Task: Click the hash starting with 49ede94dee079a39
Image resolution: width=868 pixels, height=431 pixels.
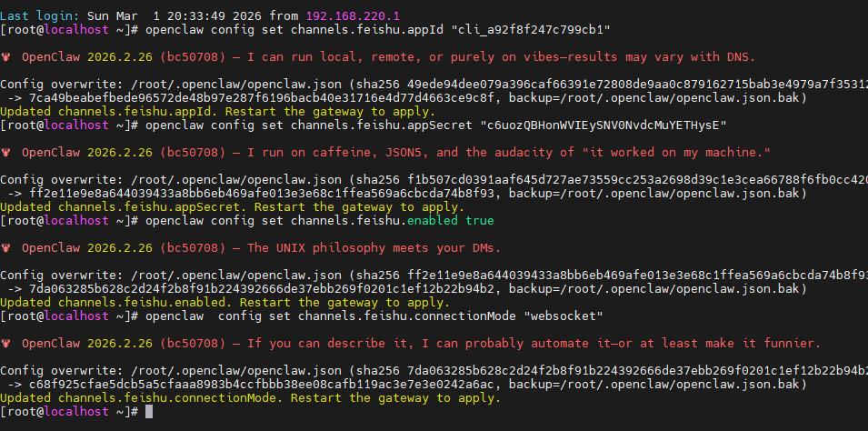Action: [637, 85]
